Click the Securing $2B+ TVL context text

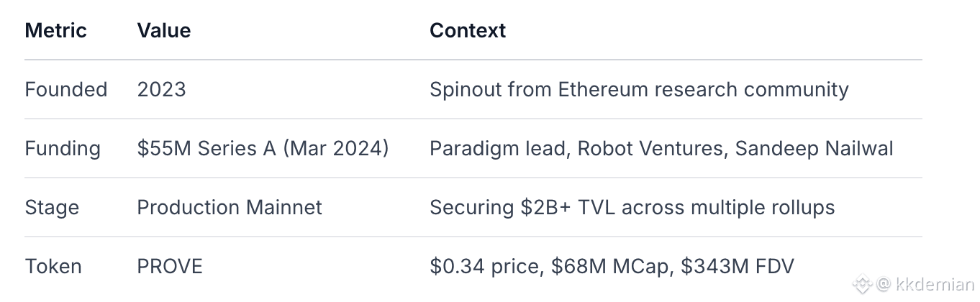(632, 208)
